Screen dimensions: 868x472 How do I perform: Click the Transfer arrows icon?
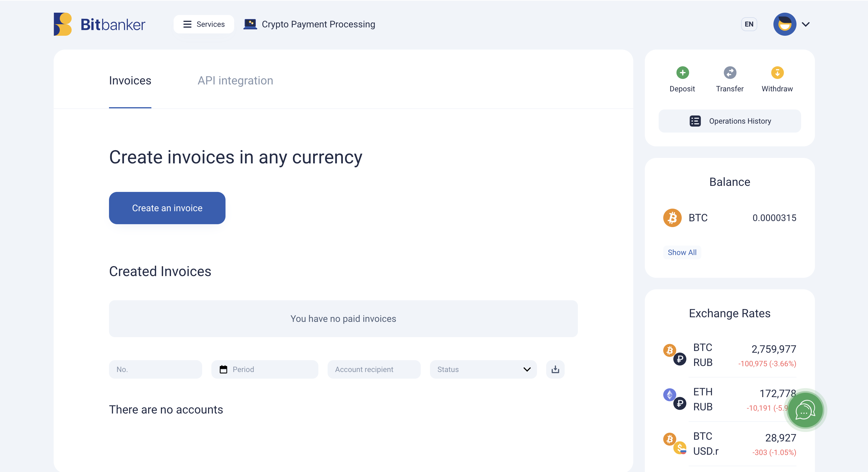pos(730,72)
